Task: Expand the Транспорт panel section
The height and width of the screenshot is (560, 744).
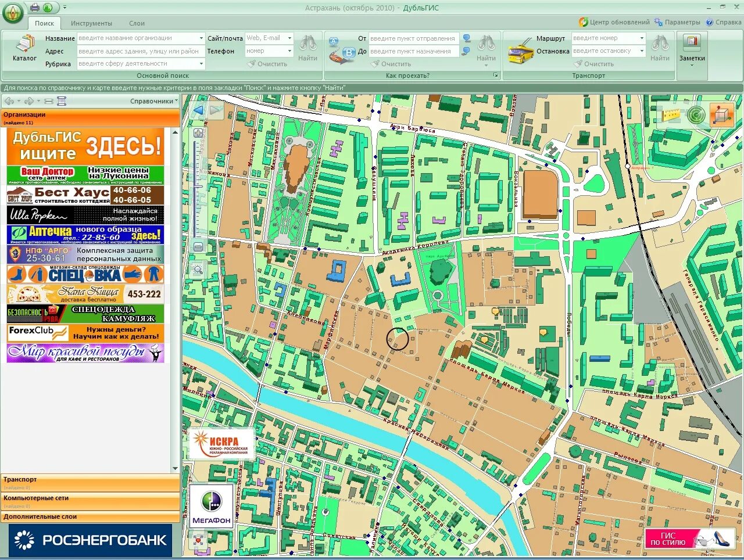Action: coord(90,483)
